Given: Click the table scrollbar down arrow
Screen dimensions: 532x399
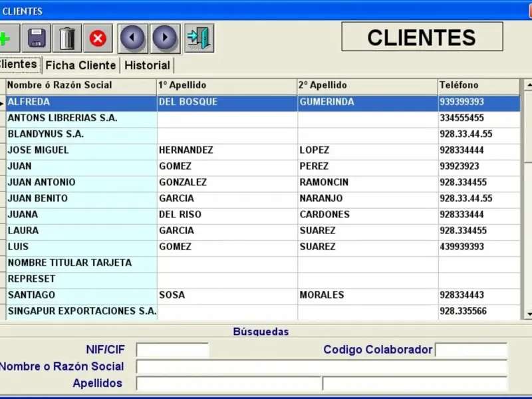Looking at the screenshot, I should 528,314.
